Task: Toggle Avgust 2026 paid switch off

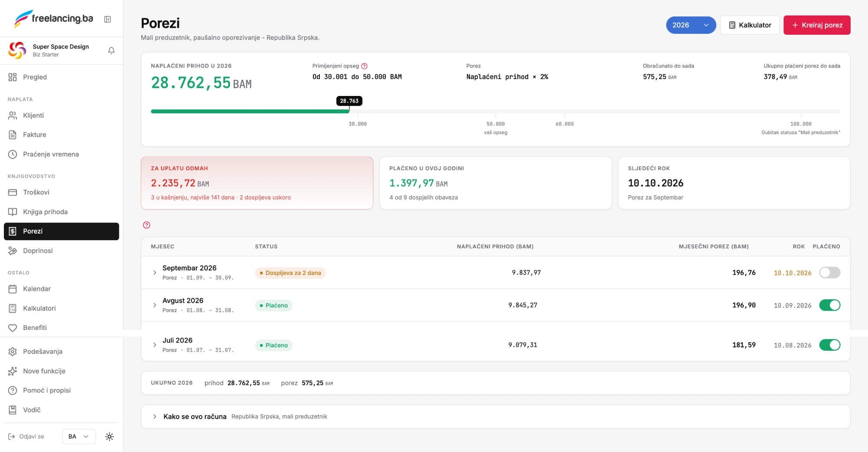Action: 830,305
